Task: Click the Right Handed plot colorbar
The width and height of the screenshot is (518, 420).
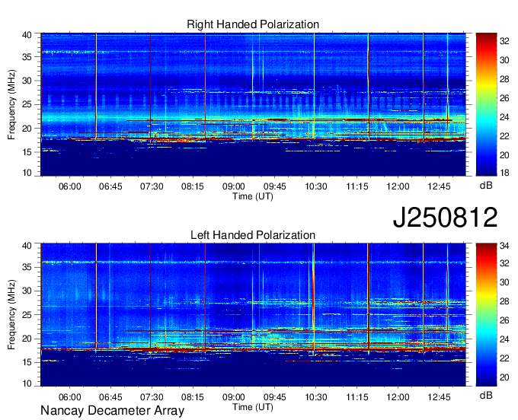Action: 486,104
